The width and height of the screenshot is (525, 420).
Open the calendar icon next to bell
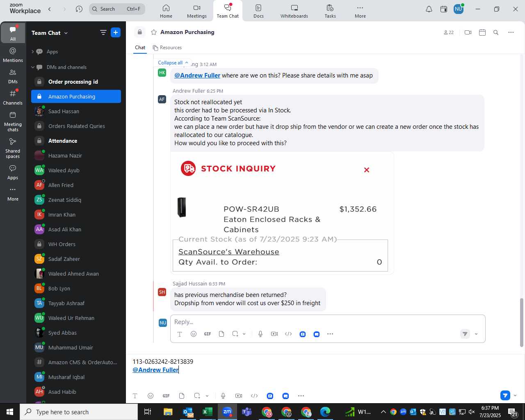444,9
